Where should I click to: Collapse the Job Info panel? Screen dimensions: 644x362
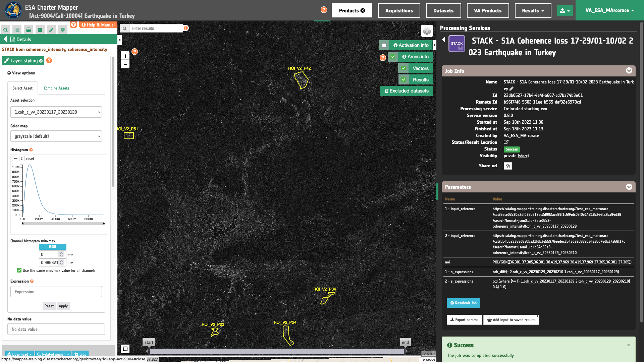[x=629, y=71]
